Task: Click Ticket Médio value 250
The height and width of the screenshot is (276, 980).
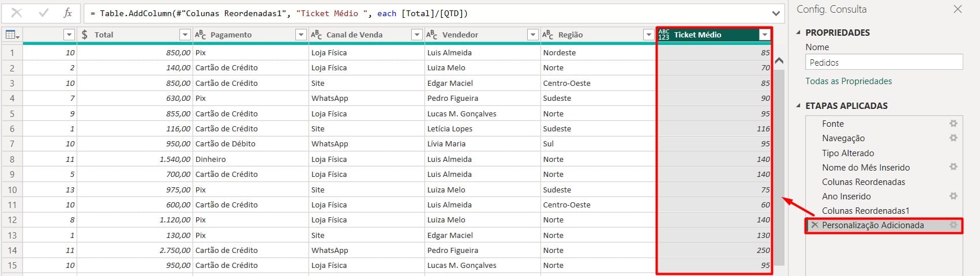Action: click(714, 251)
